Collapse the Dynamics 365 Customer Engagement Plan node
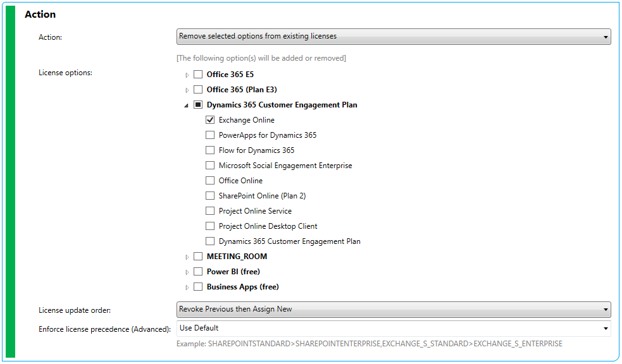 [186, 104]
